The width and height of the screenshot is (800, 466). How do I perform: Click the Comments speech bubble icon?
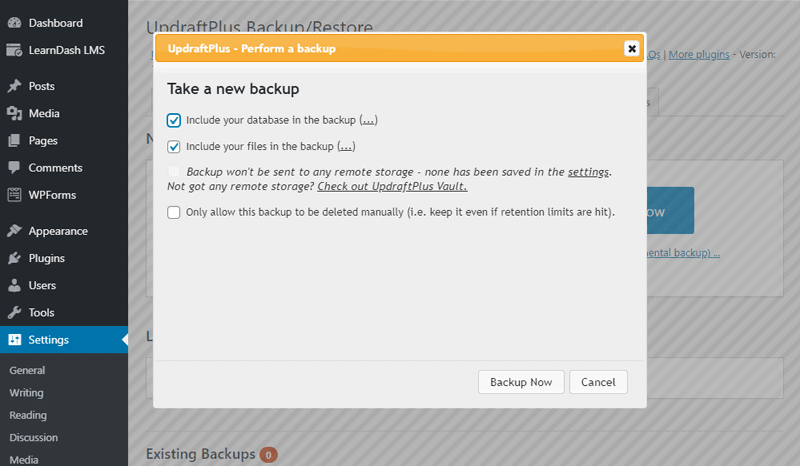tap(14, 167)
